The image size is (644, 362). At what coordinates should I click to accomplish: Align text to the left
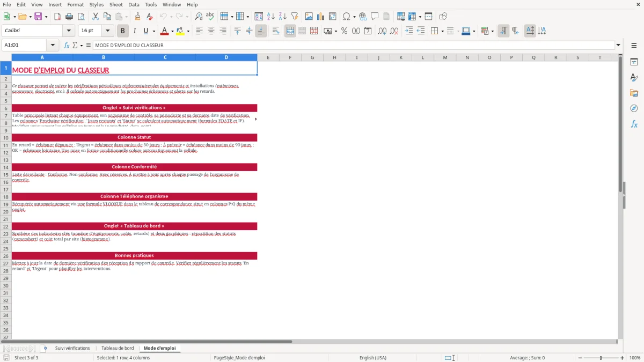[200, 31]
